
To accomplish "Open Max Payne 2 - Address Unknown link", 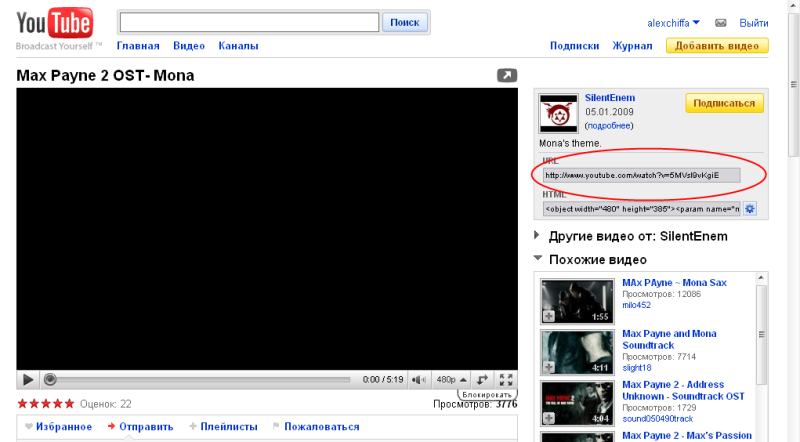I will click(683, 390).
